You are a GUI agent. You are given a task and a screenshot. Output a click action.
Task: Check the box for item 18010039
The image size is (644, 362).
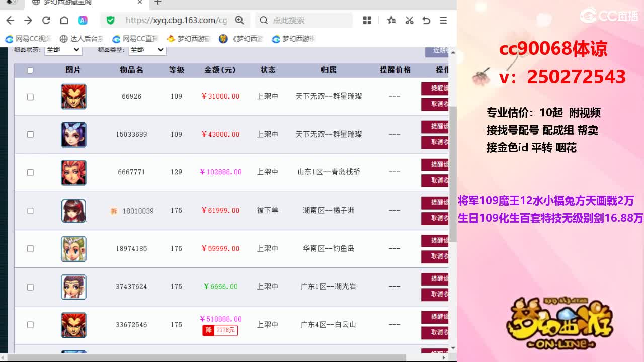[30, 211]
